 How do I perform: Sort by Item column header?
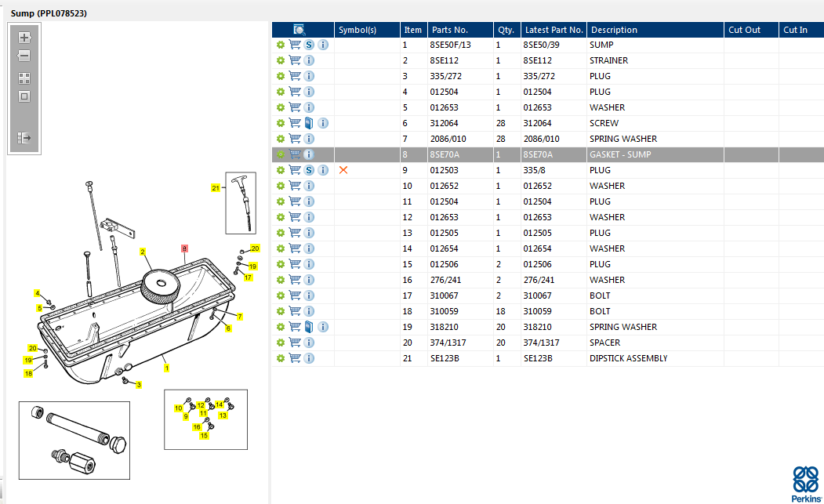(413, 30)
